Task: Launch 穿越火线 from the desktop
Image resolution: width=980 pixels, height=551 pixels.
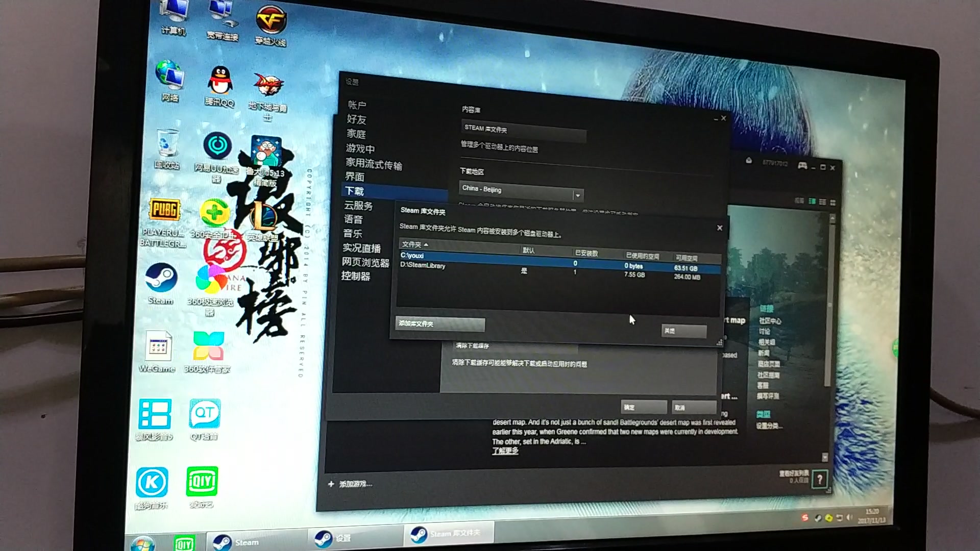Action: pos(271,20)
